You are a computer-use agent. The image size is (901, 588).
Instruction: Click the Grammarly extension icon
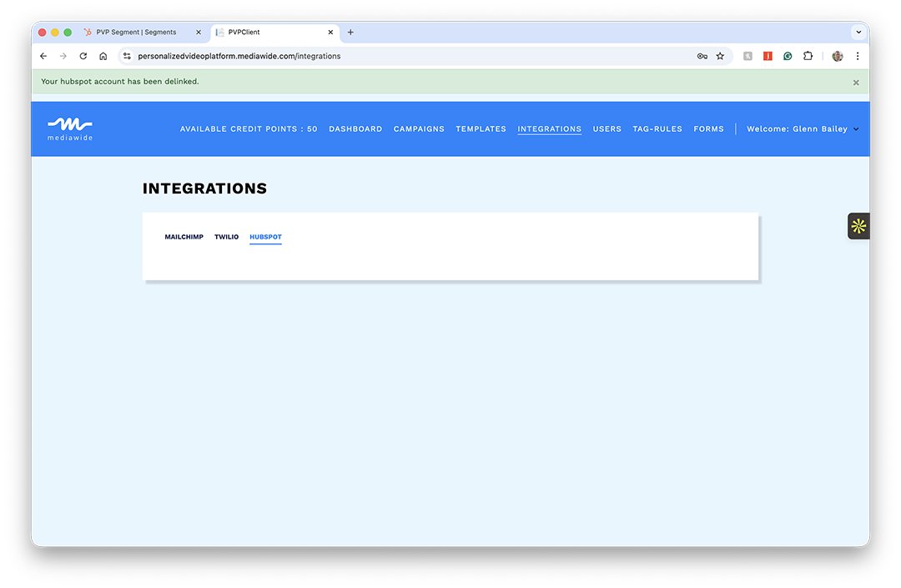coord(788,56)
